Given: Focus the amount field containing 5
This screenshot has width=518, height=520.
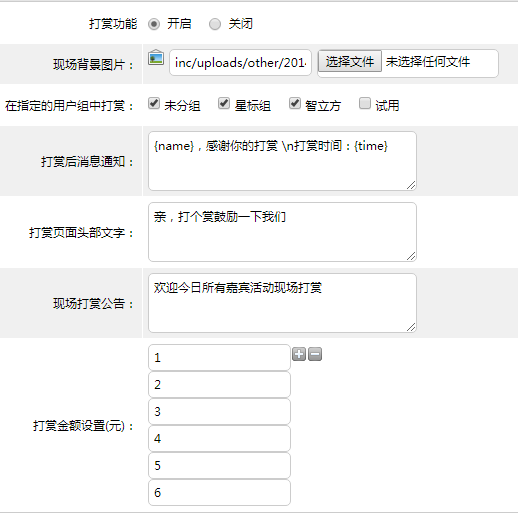Looking at the screenshot, I should coord(219,466).
